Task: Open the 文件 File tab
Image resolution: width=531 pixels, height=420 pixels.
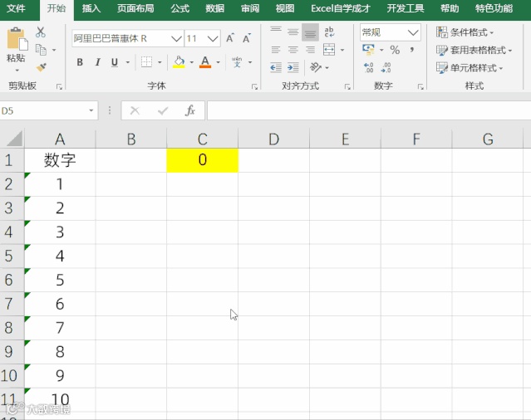Action: point(16,8)
